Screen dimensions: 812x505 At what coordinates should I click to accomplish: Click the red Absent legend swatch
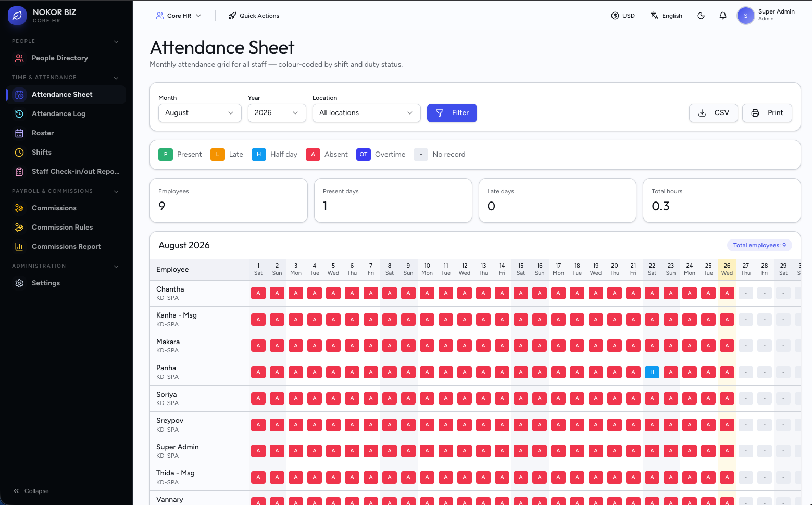click(313, 155)
